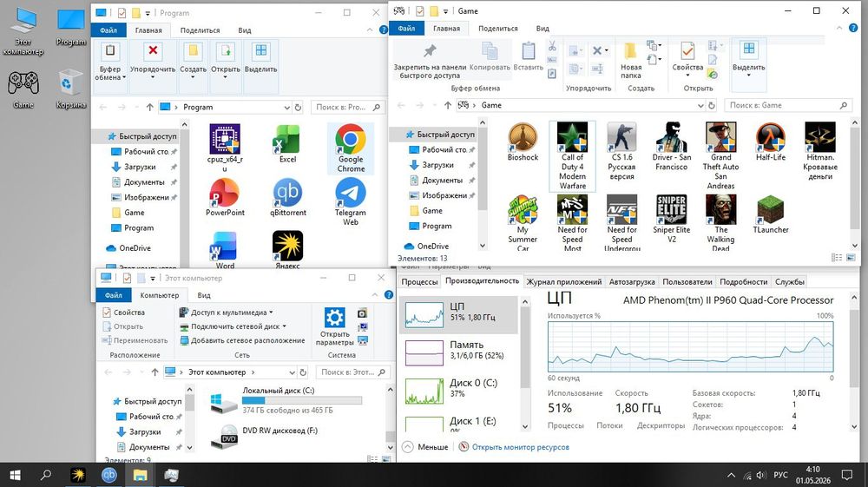The width and height of the screenshot is (868, 487).
Task: Switch to Службы tab
Action: [789, 281]
